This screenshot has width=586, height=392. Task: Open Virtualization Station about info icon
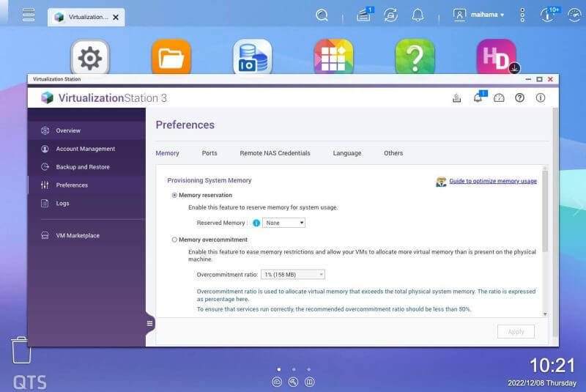[x=541, y=98]
